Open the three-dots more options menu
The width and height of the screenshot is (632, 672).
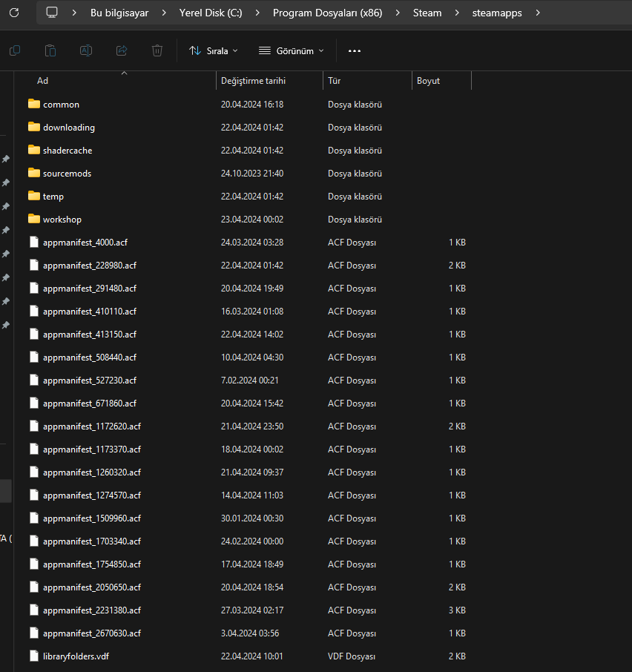pyautogui.click(x=355, y=51)
